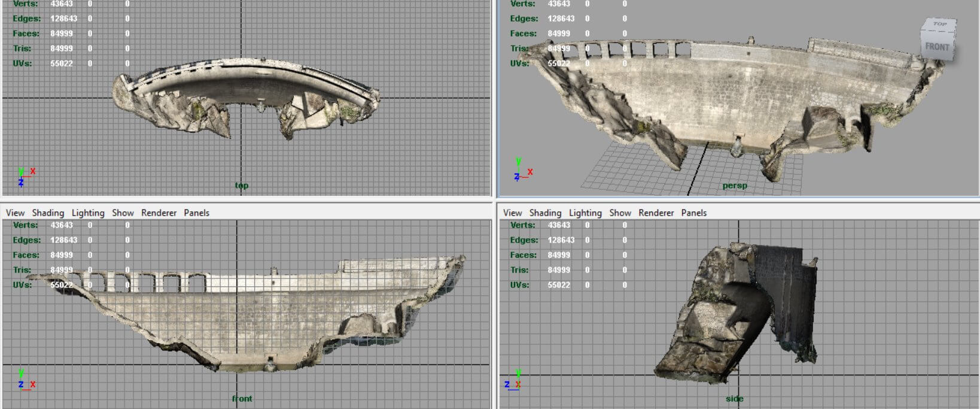Open the Renderer menu of the side panel
980x409 pixels.
[656, 213]
